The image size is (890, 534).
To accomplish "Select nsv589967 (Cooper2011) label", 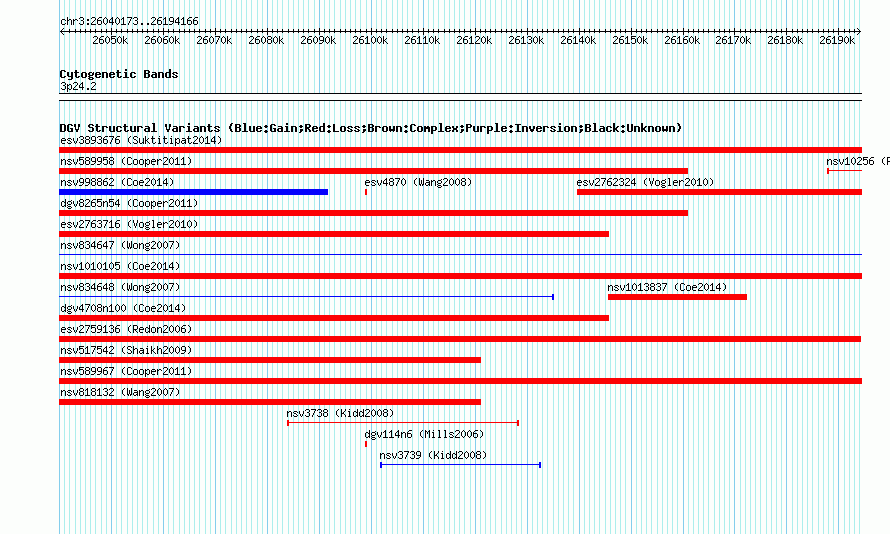I will coord(126,371).
